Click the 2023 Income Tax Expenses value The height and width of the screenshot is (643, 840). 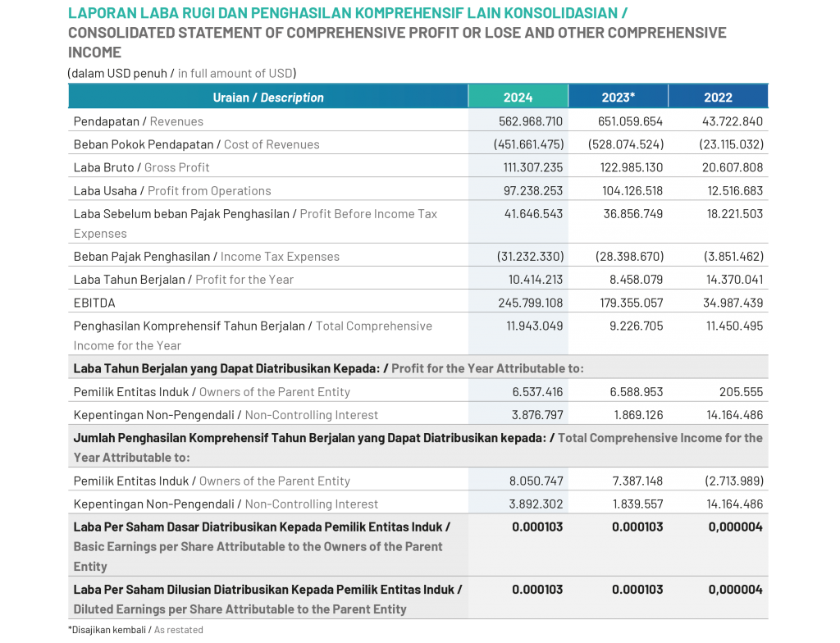click(x=629, y=257)
